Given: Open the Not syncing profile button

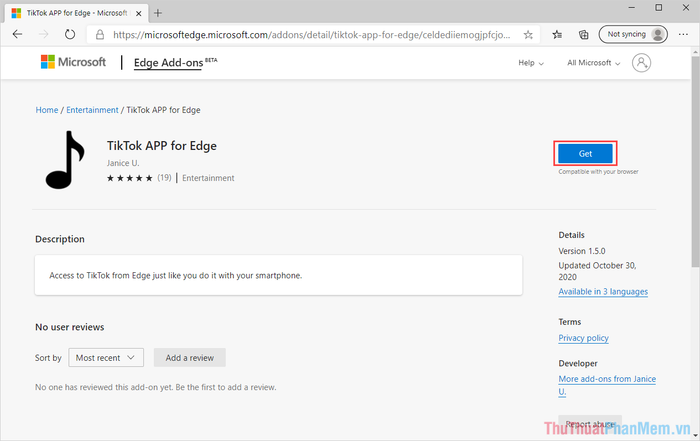Looking at the screenshot, I should coord(633,34).
